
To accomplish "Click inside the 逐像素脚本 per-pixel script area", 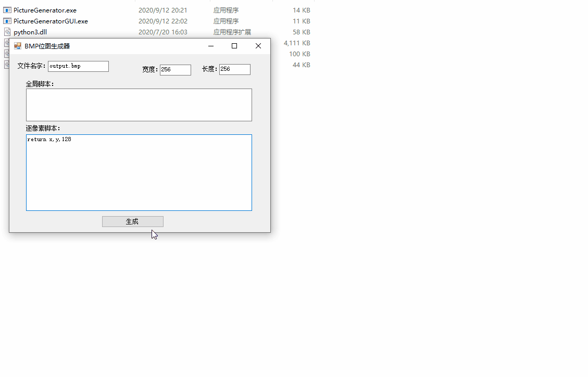I will (x=139, y=172).
